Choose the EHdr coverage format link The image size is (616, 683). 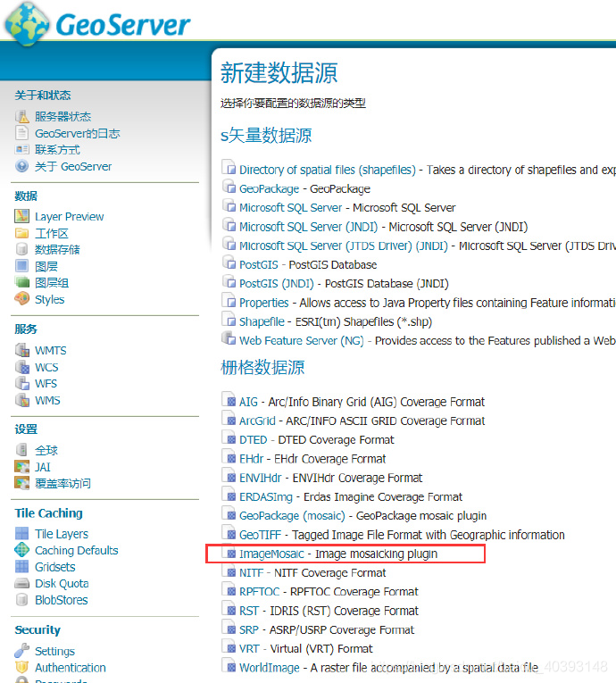(252, 459)
